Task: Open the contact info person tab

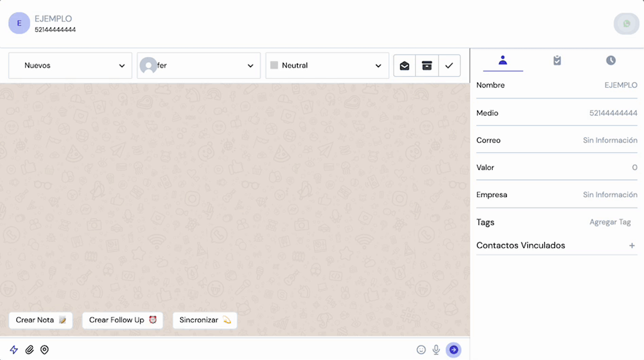Action: (x=503, y=61)
